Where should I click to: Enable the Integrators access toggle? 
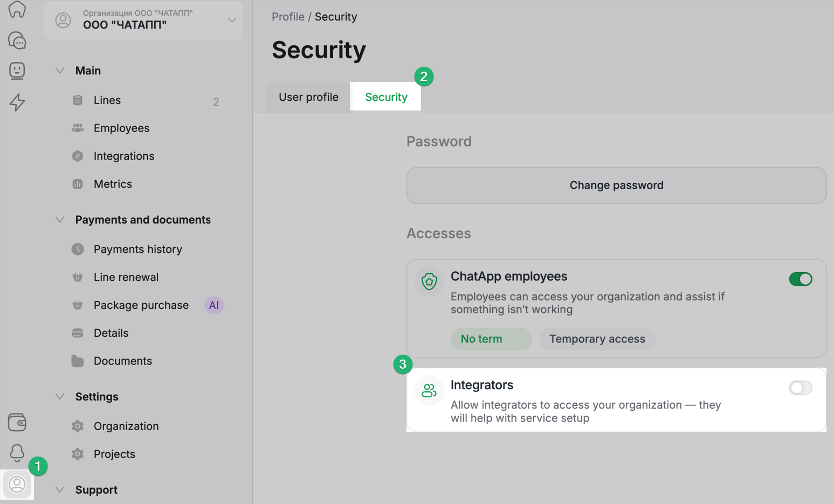tap(800, 388)
